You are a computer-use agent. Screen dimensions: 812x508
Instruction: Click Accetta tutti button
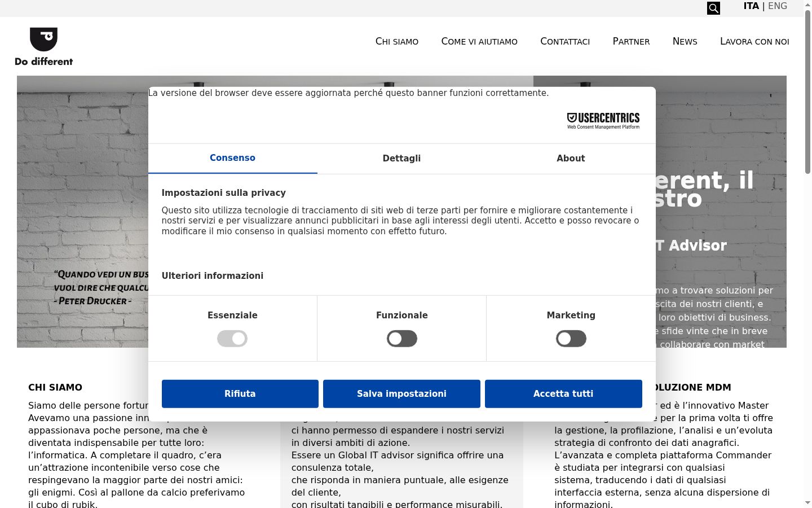pyautogui.click(x=563, y=394)
